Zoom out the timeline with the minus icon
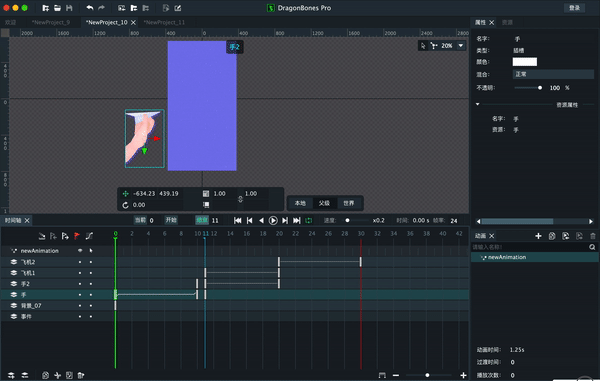600x381 pixels. (396, 375)
